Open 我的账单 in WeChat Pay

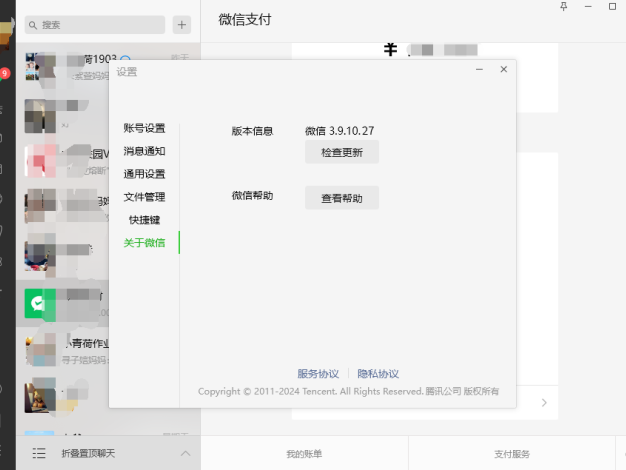pyautogui.click(x=304, y=454)
